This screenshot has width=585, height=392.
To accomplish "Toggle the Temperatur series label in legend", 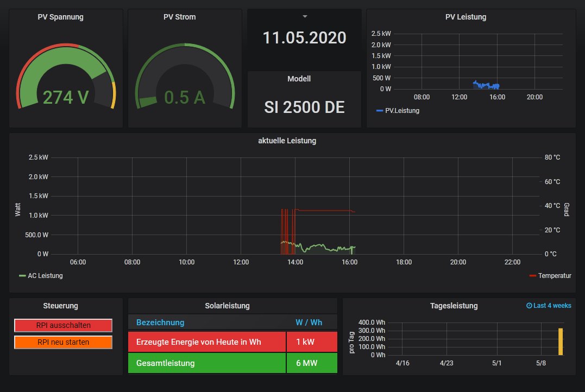I will [555, 276].
